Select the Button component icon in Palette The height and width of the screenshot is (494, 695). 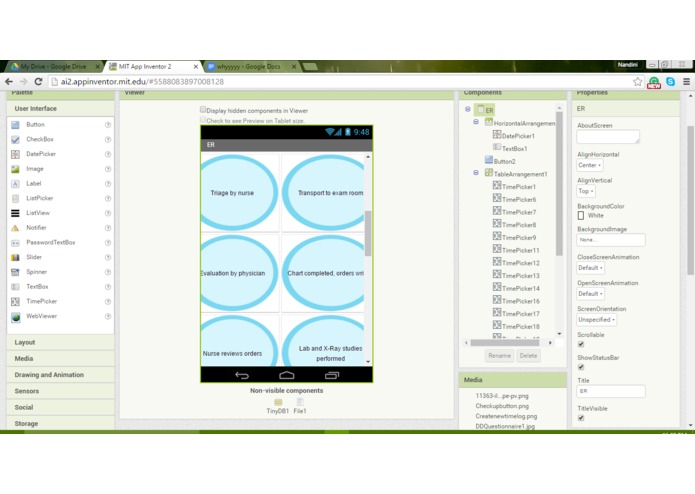(x=15, y=125)
